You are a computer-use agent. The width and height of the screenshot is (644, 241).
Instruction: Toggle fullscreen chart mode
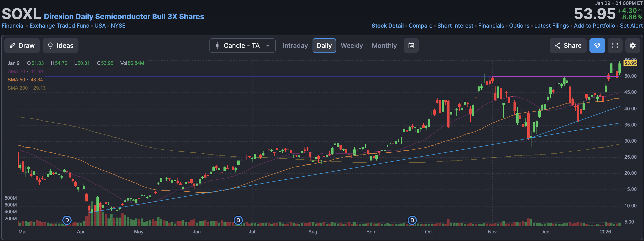point(615,46)
